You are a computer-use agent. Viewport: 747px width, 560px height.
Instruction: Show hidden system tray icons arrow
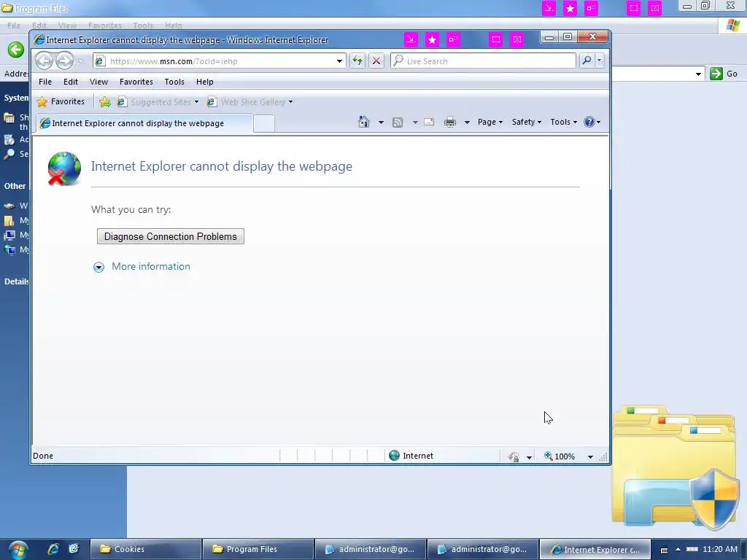tap(678, 549)
